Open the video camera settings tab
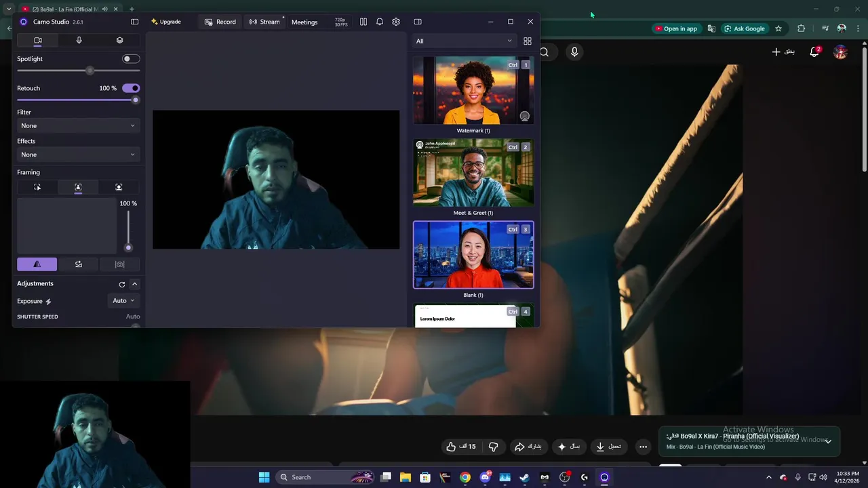 tap(38, 41)
